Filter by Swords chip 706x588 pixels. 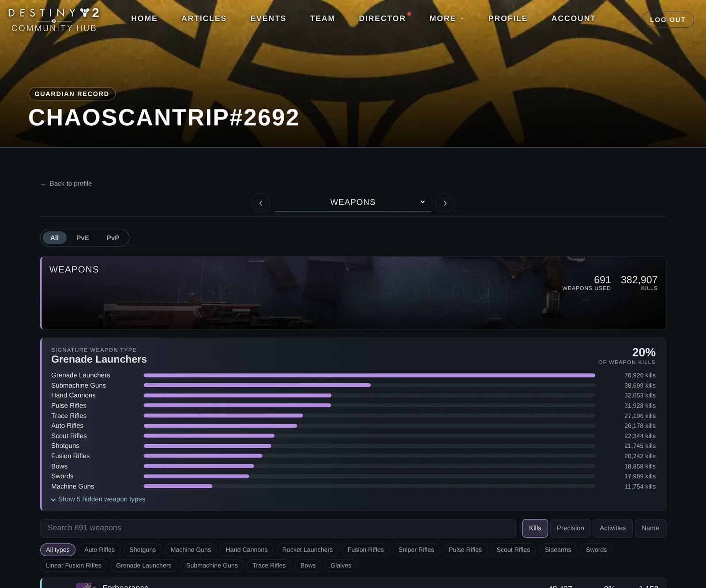point(596,550)
